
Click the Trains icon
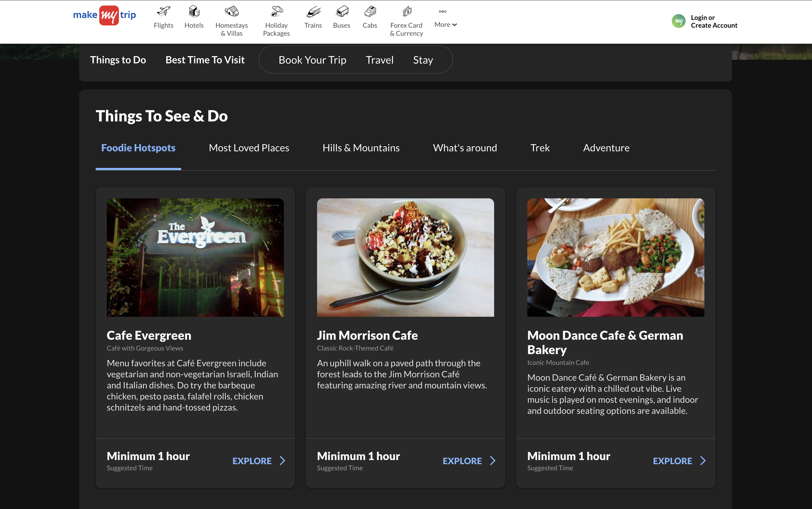coord(313,11)
